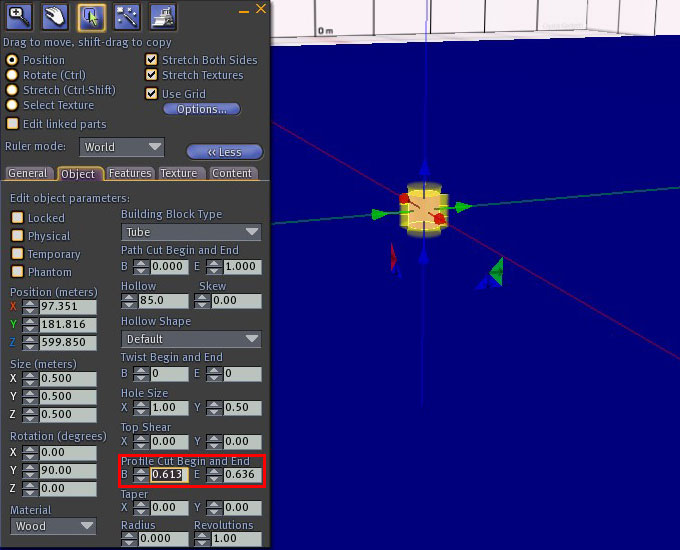Click the Path Cut Begin stepper arrows
This screenshot has height=550, width=680.
click(x=141, y=267)
